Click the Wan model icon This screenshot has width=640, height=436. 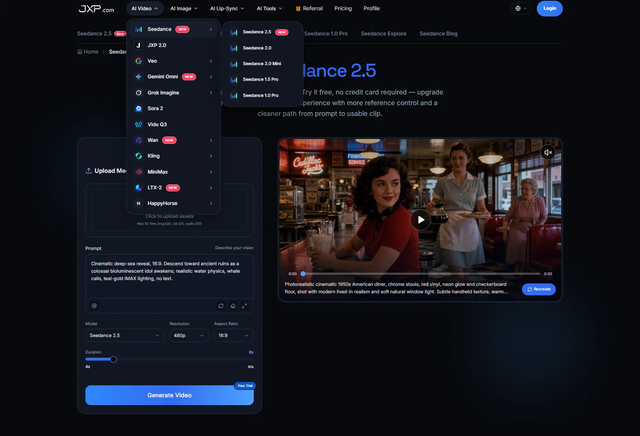click(x=139, y=140)
